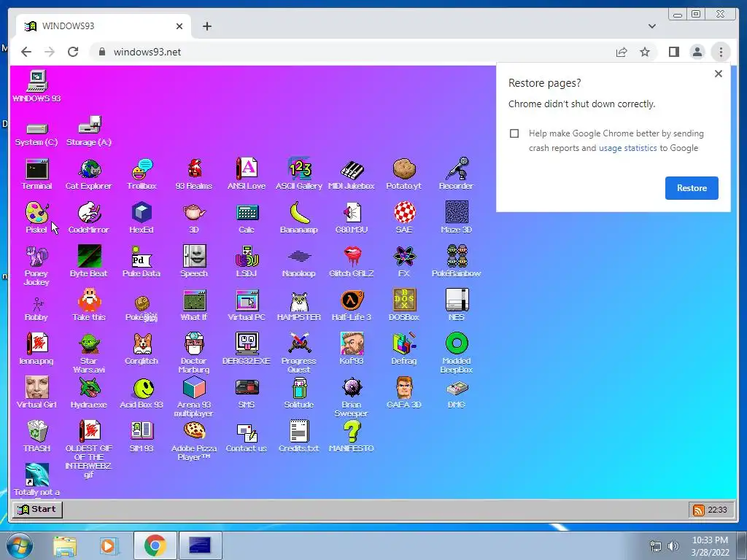Select the WINDOWS93 browser tab
The width and height of the screenshot is (747, 560).
pyautogui.click(x=104, y=26)
